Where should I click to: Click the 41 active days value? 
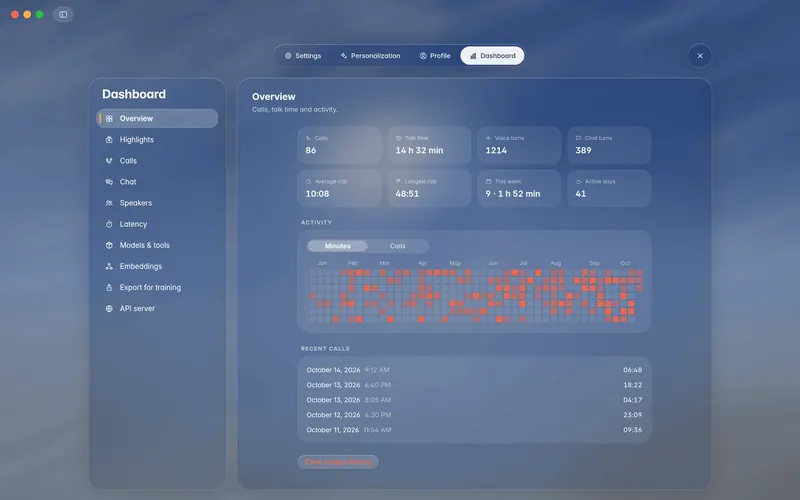(x=581, y=194)
